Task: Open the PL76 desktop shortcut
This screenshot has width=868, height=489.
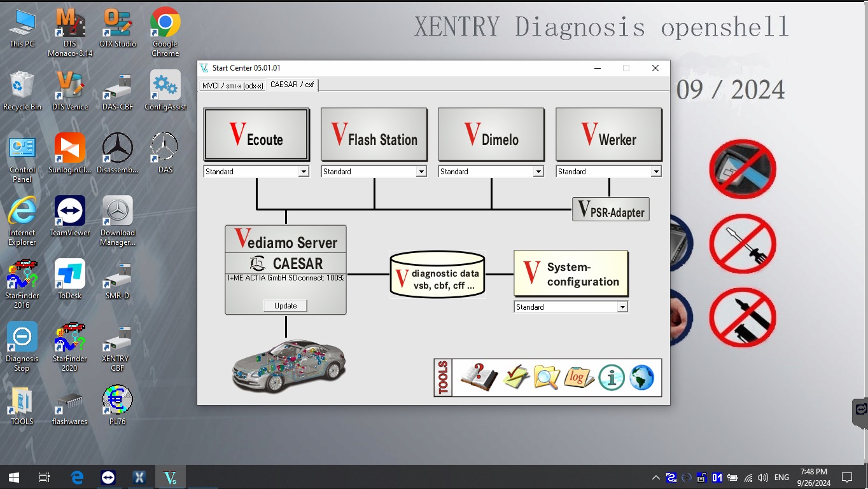Action: point(118,405)
